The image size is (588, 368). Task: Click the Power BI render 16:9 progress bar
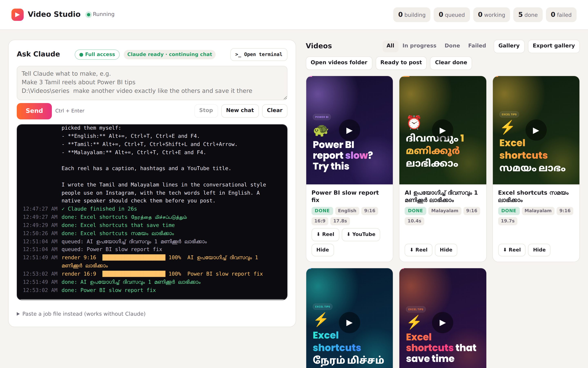134,274
